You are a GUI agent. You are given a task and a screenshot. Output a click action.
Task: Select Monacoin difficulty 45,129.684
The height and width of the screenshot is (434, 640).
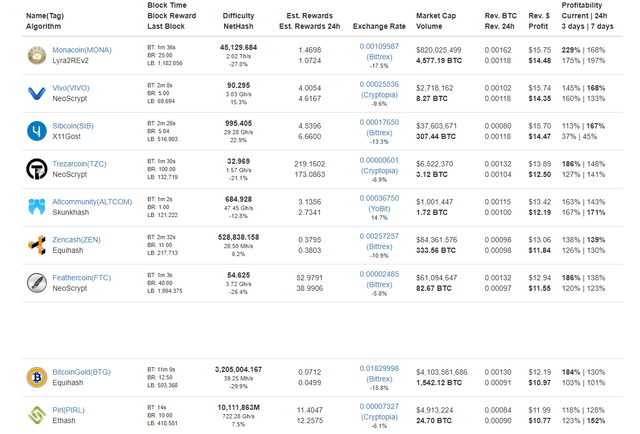(238, 47)
